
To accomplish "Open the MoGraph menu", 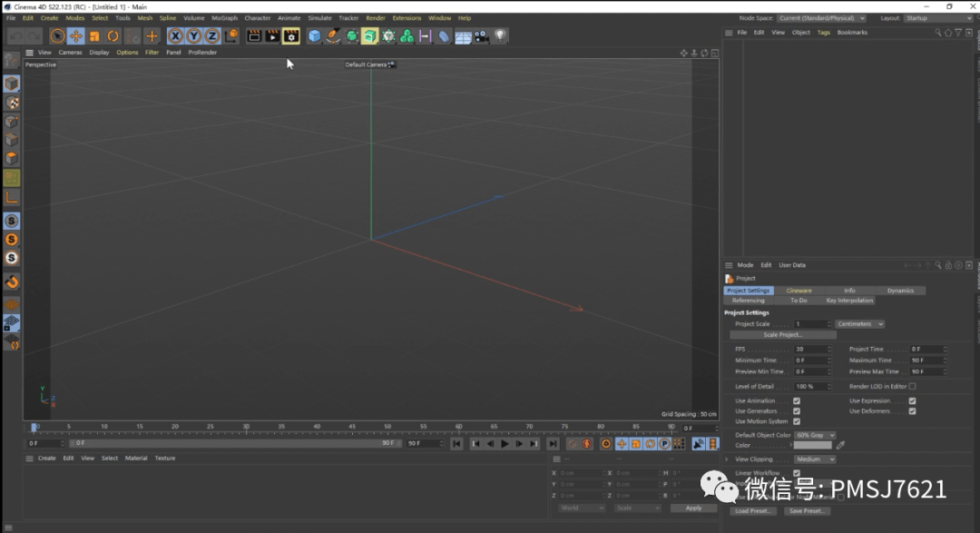I will point(224,18).
